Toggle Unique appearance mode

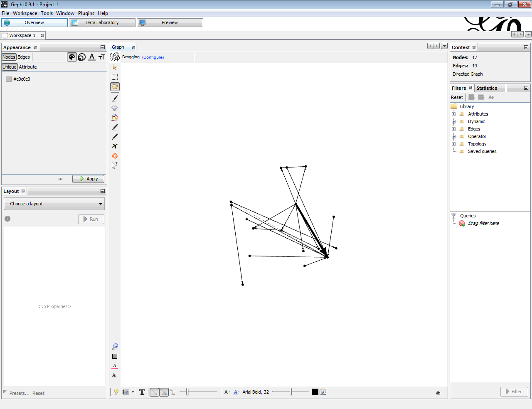tap(10, 67)
